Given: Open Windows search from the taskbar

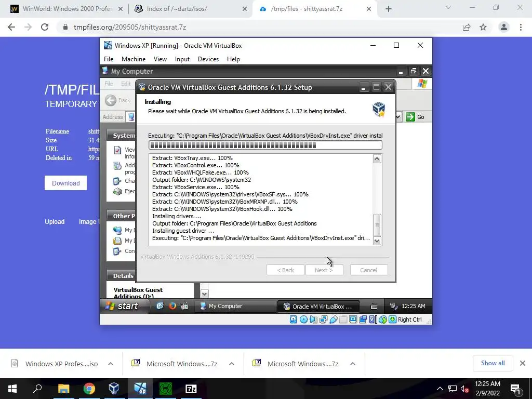Looking at the screenshot, I should [x=37, y=389].
